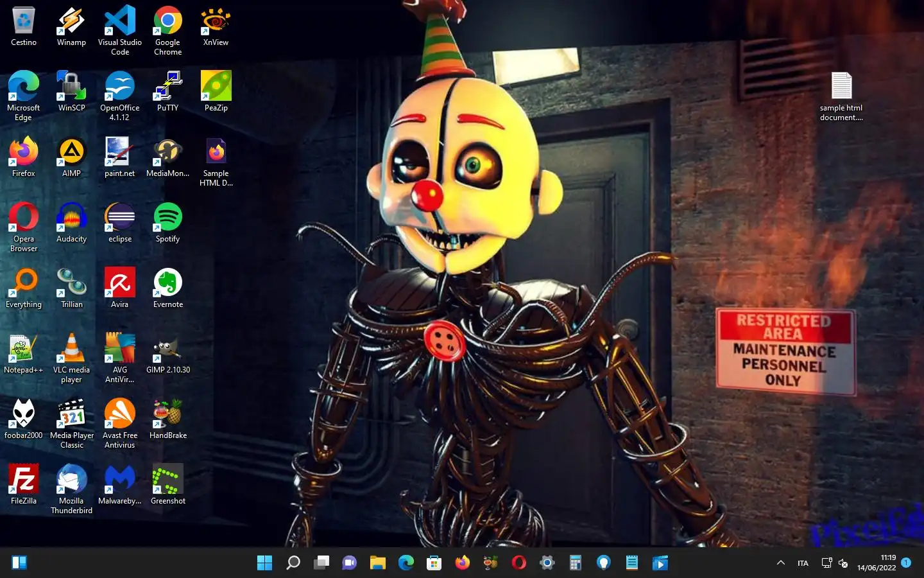The height and width of the screenshot is (578, 924).
Task: Open the film clapper taskbar icon
Action: [660, 563]
